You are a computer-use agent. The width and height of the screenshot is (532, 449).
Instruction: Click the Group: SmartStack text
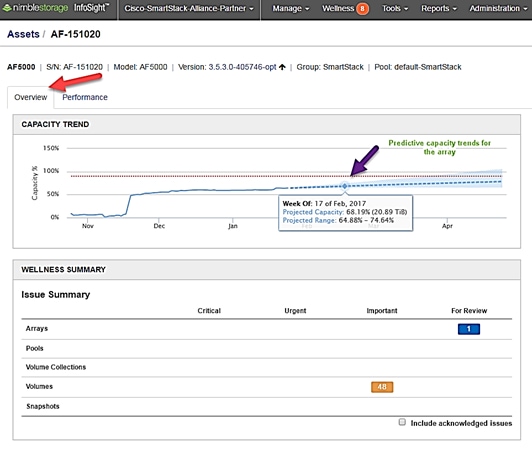[330, 67]
